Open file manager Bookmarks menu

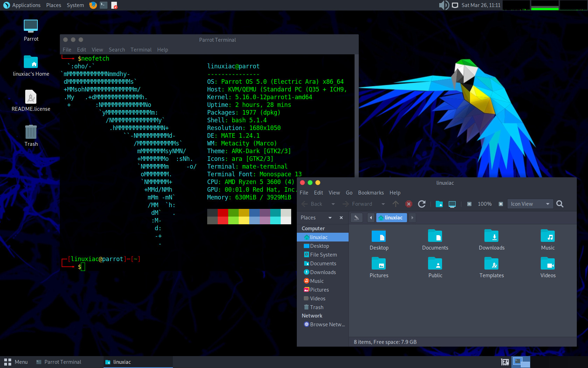point(371,193)
